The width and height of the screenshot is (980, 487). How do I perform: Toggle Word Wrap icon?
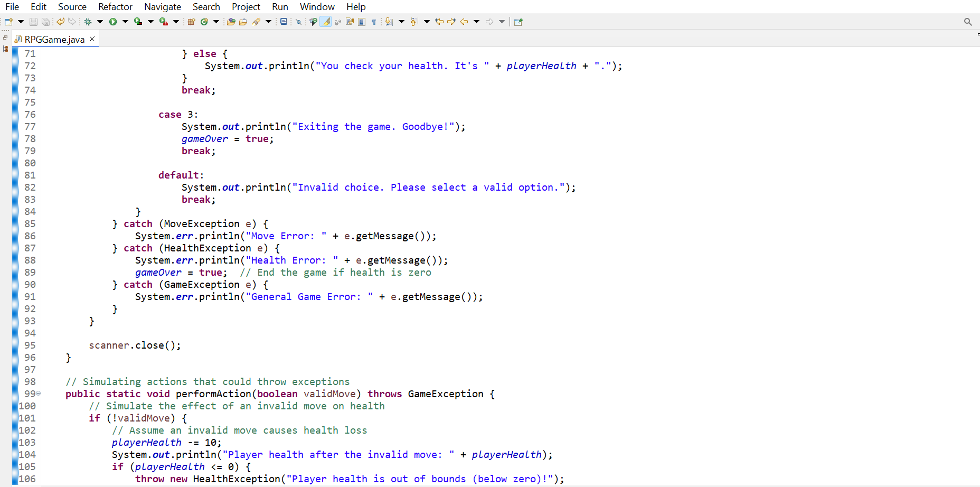click(350, 22)
